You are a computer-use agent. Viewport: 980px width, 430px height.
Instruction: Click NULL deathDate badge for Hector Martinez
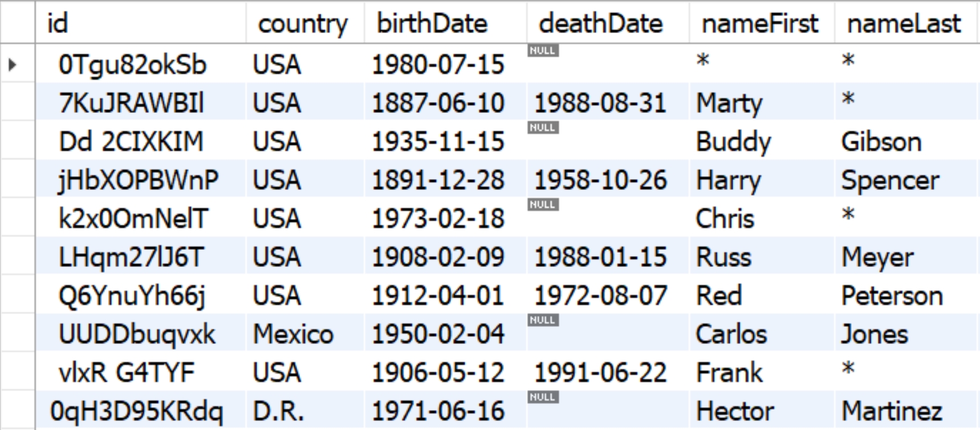pyautogui.click(x=542, y=397)
